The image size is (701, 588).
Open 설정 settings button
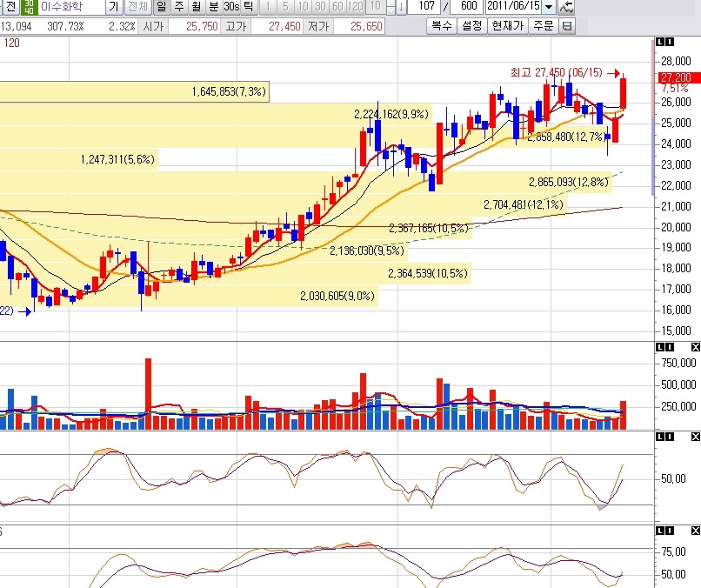click(471, 26)
